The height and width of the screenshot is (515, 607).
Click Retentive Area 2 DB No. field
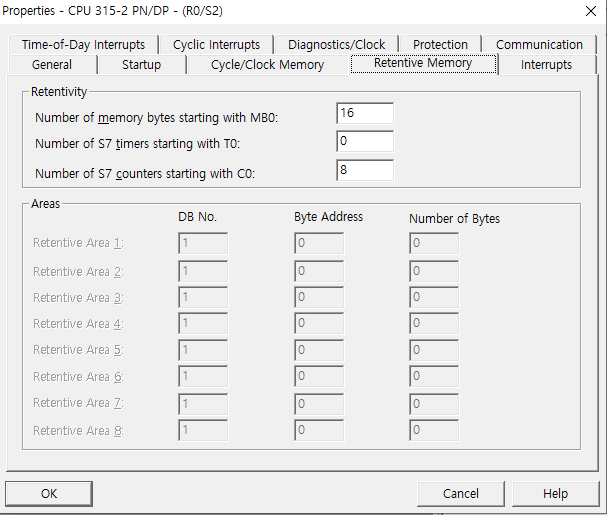203,271
